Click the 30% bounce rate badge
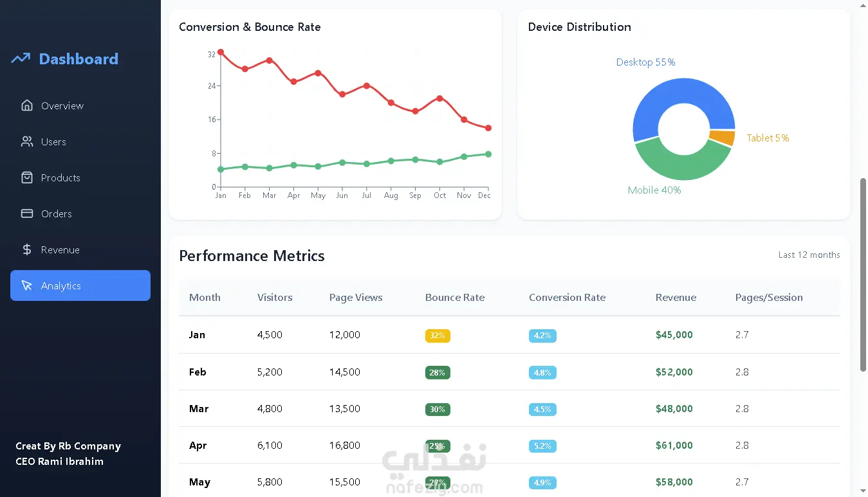 coord(438,409)
